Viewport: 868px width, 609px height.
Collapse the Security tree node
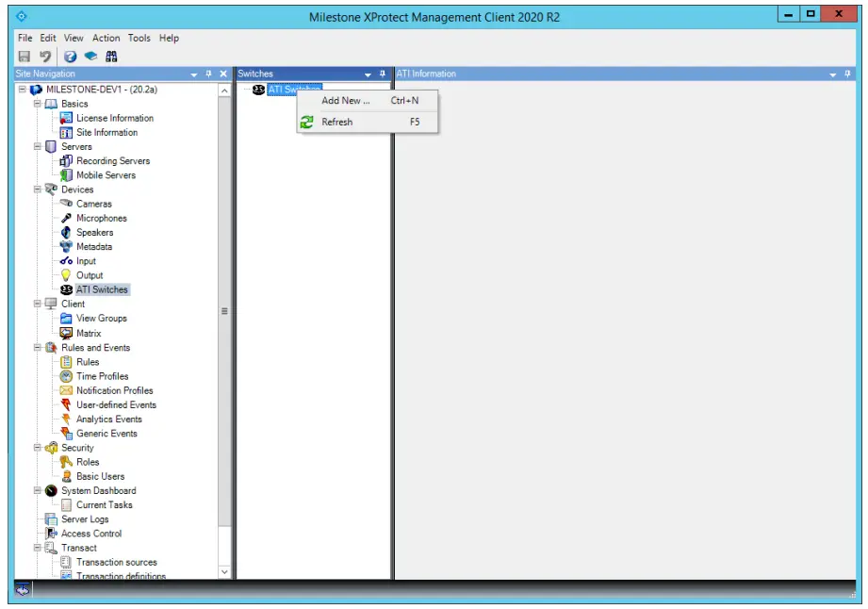coord(37,448)
